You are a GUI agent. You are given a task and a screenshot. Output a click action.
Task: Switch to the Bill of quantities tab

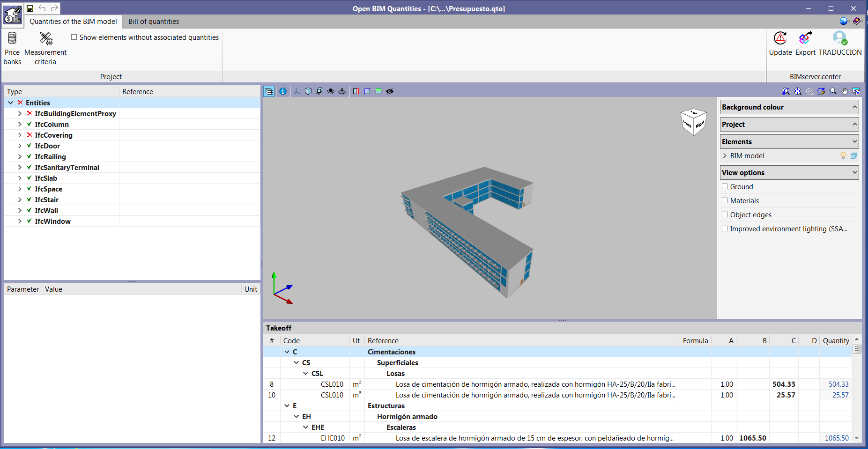click(x=153, y=22)
